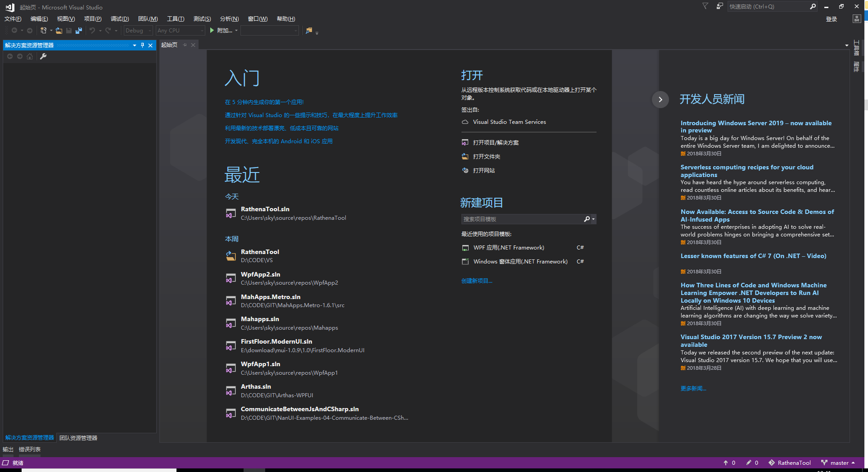868x472 pixels.
Task: Click the 创建新项目... link
Action: pos(477,281)
